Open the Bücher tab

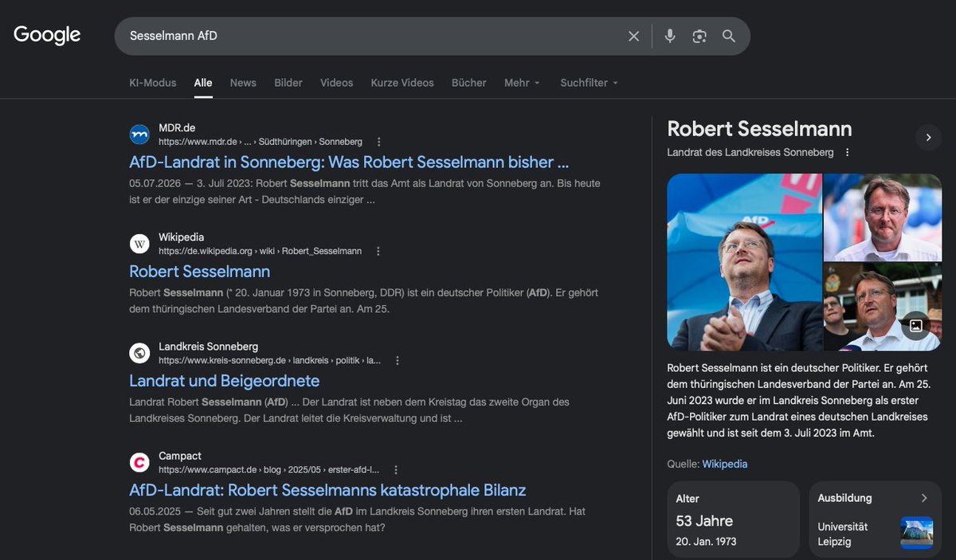(x=468, y=83)
